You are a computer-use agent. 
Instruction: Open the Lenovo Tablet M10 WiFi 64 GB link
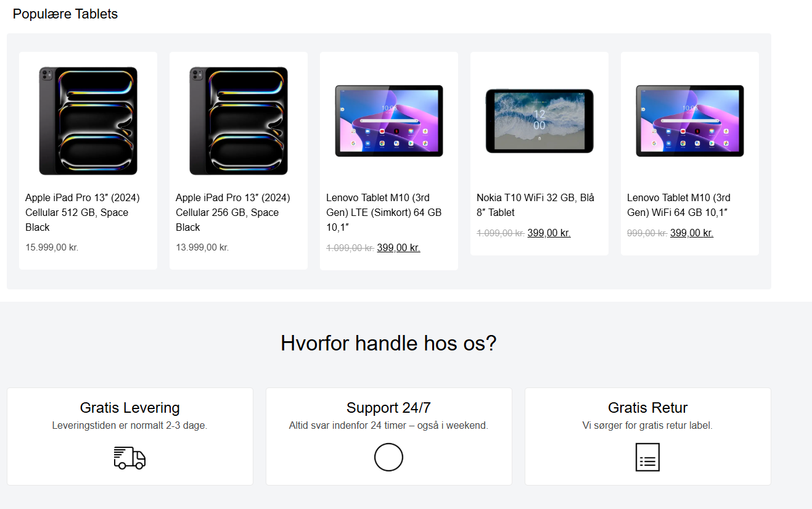[679, 205]
